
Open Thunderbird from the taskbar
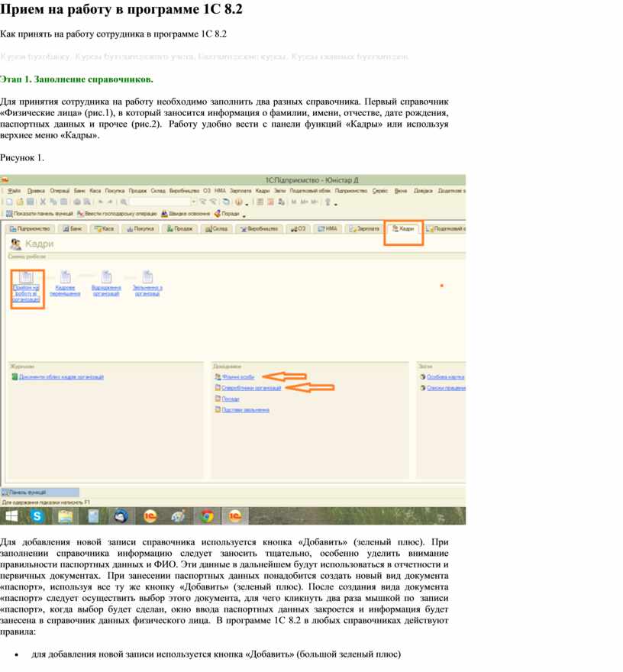coord(121,516)
